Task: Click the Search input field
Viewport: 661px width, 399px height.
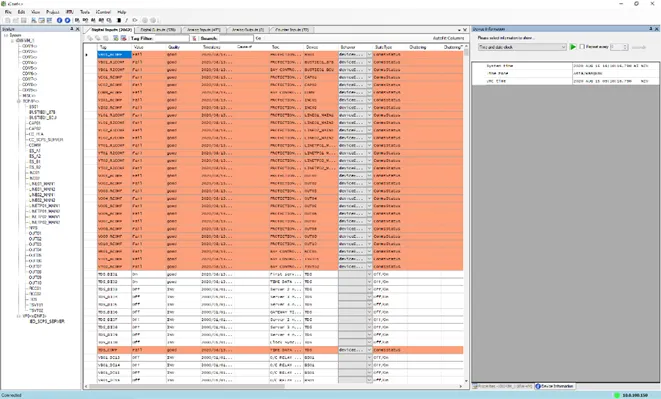Action: [236, 38]
